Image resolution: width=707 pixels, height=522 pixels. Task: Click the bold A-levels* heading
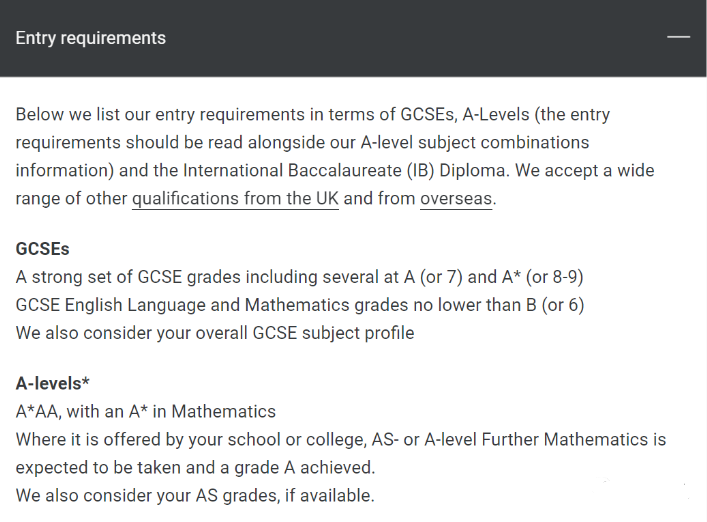click(53, 384)
